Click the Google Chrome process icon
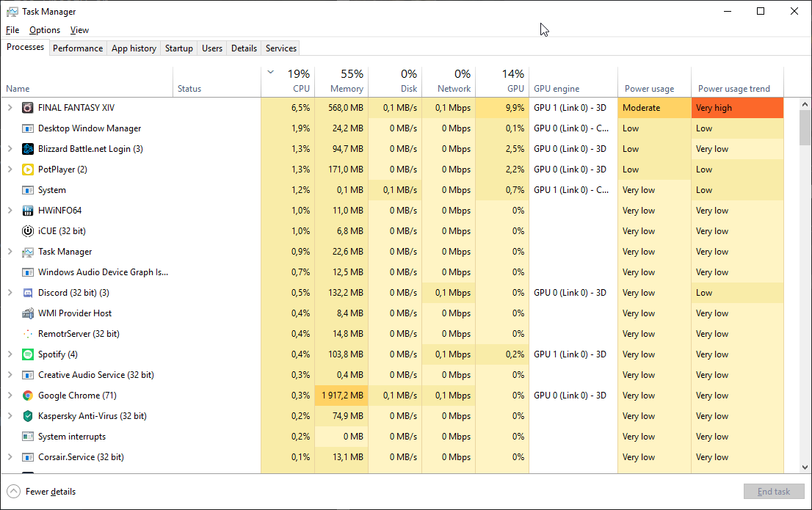Screen dimensions: 812x510 click(x=28, y=396)
